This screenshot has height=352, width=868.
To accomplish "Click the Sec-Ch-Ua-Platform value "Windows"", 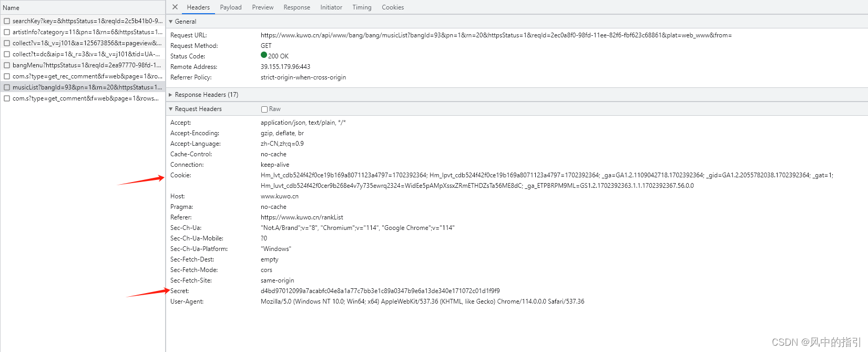I will (x=276, y=249).
